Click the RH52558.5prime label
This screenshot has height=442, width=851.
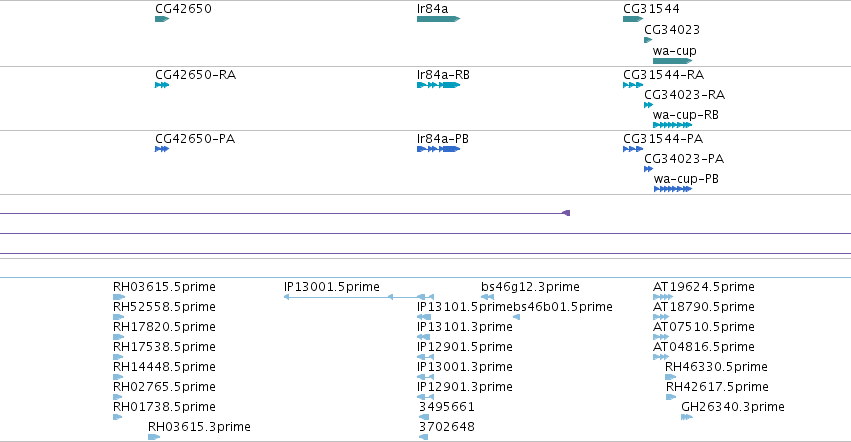[164, 307]
